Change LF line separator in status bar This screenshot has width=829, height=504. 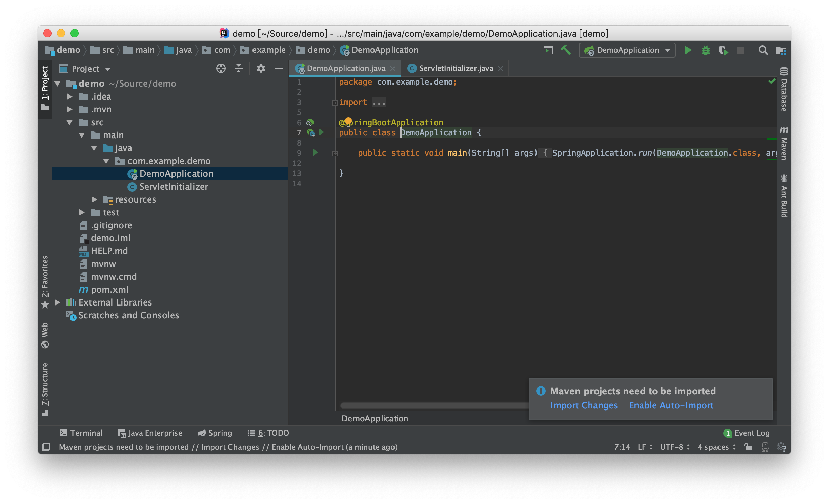645,447
